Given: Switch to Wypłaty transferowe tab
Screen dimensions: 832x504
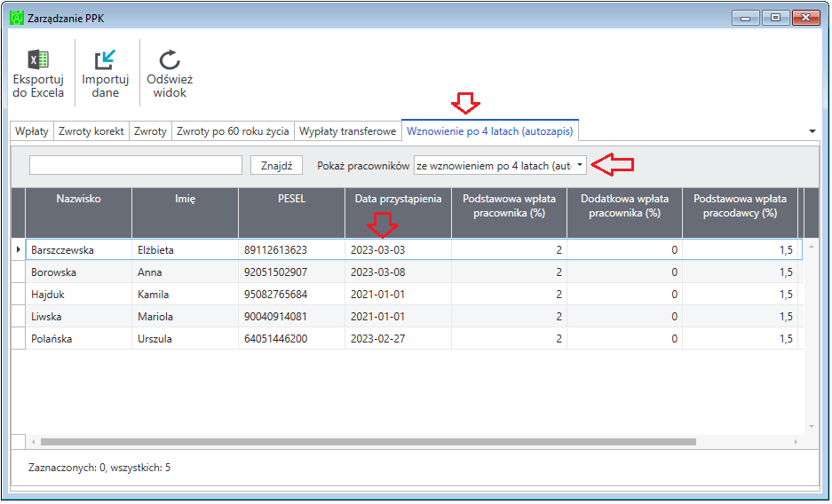Looking at the screenshot, I should click(x=347, y=131).
